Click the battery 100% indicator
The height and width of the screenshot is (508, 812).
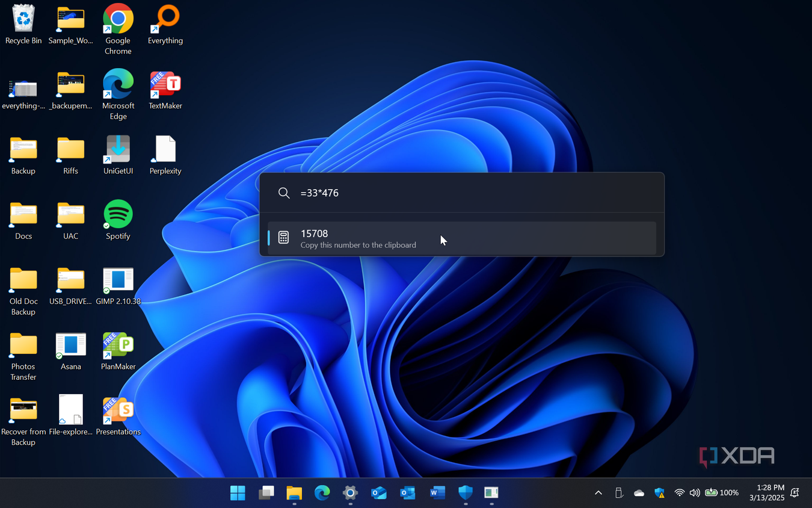[x=722, y=493]
